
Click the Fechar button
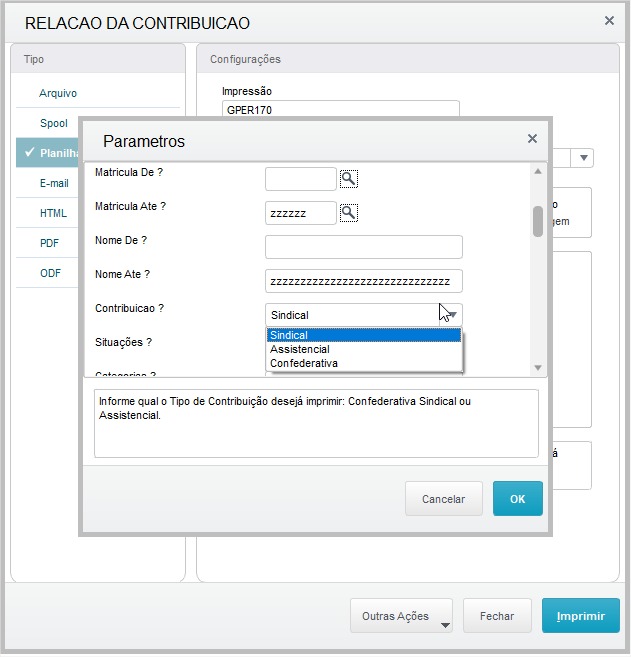click(497, 616)
